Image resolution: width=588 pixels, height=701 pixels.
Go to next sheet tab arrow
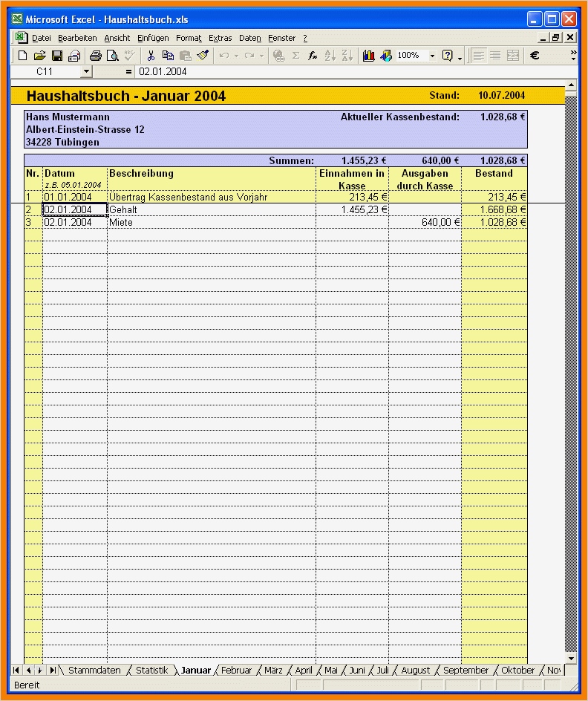40,670
